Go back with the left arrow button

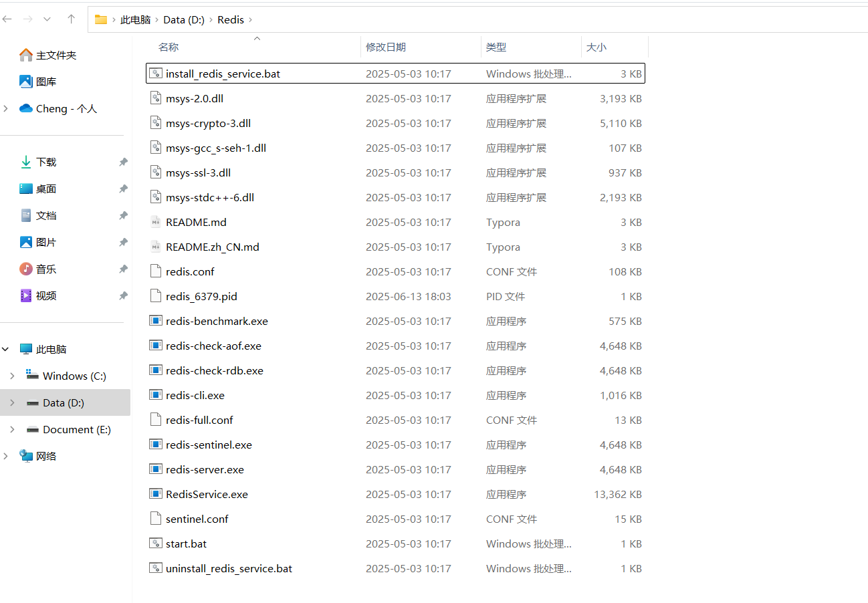click(7, 19)
